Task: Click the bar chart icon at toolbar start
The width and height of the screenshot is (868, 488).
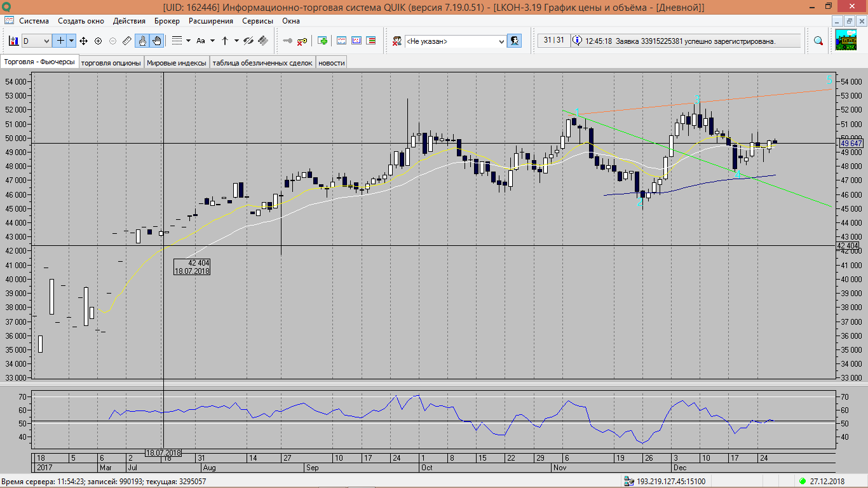Action: click(x=13, y=41)
